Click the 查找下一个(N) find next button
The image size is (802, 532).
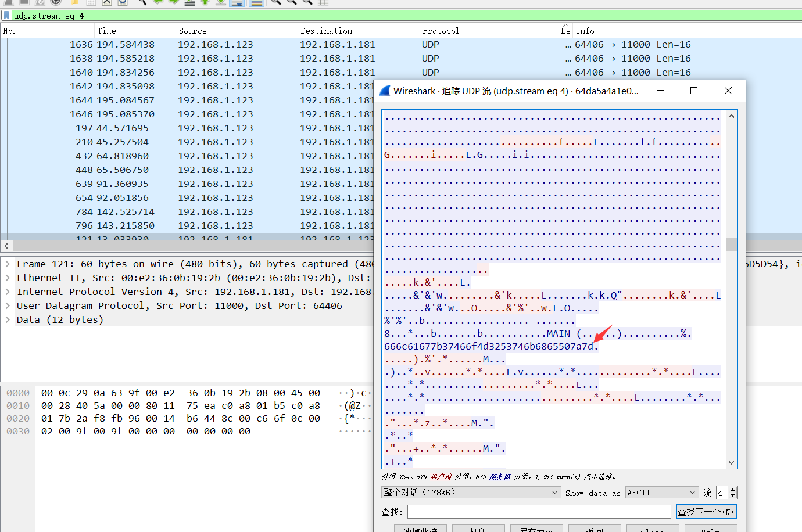[x=707, y=512]
